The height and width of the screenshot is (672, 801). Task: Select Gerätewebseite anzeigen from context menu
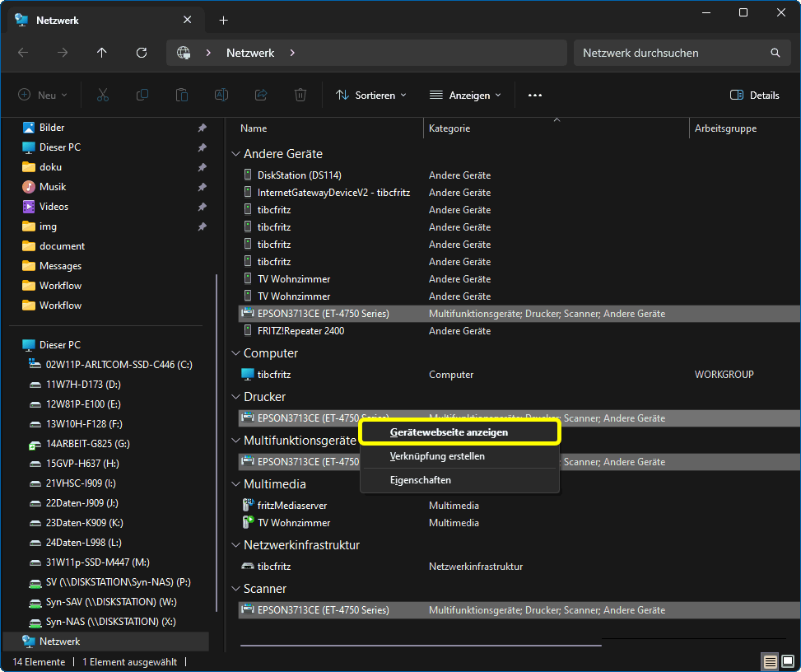pyautogui.click(x=449, y=432)
